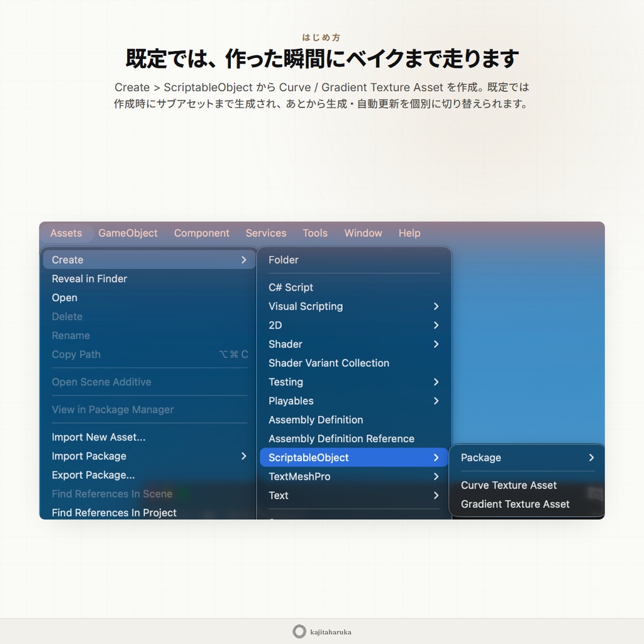Create a new Folder
This screenshot has height=644, width=644.
[353, 260]
